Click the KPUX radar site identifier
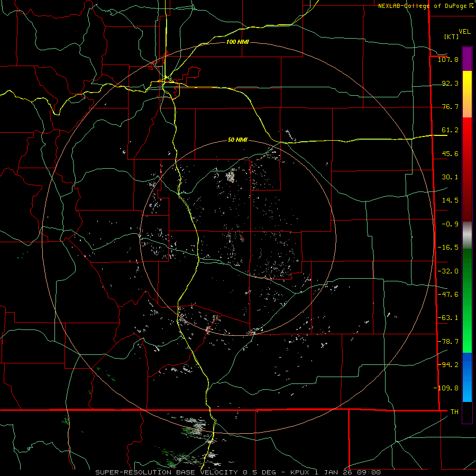This screenshot has height=476, width=476. (300, 472)
